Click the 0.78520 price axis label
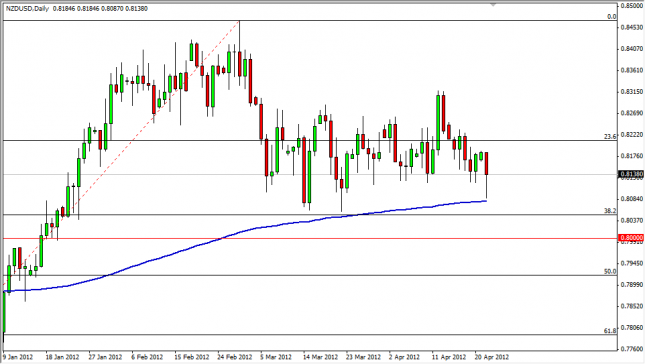 pos(632,306)
